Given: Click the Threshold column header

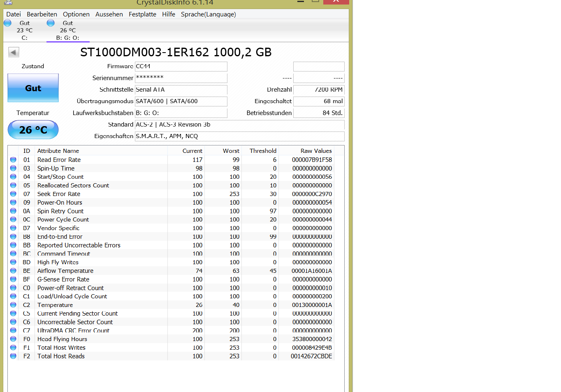Looking at the screenshot, I should pyautogui.click(x=263, y=151).
